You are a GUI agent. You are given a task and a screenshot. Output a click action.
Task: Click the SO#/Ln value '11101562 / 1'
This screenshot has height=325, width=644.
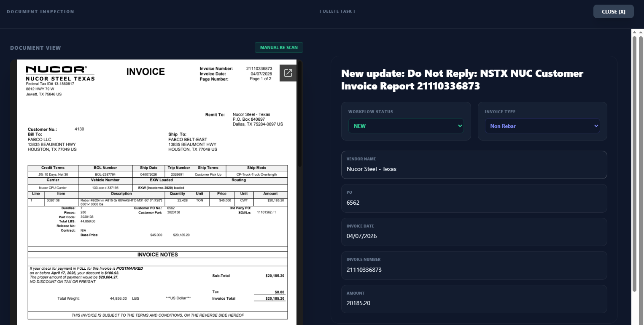click(x=266, y=212)
